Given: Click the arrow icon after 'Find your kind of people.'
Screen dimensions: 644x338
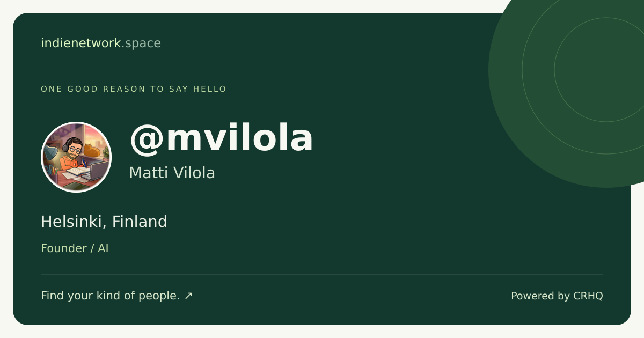Looking at the screenshot, I should point(188,296).
